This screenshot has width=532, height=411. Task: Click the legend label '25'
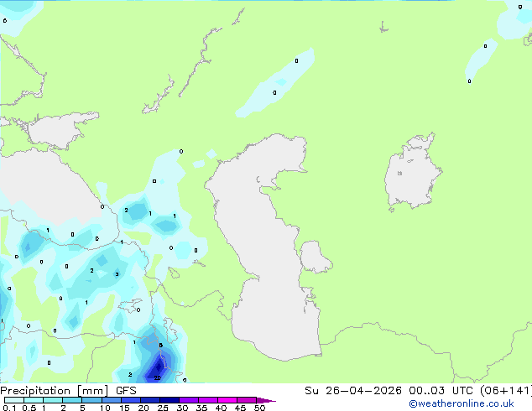[163, 408]
